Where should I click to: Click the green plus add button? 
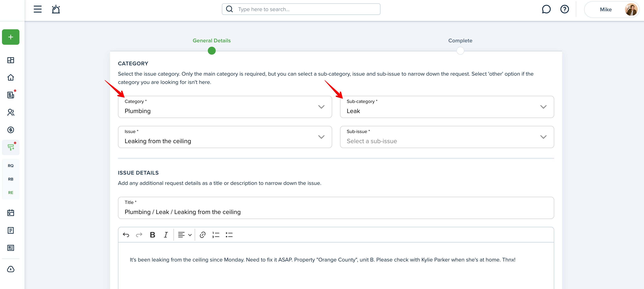(11, 37)
